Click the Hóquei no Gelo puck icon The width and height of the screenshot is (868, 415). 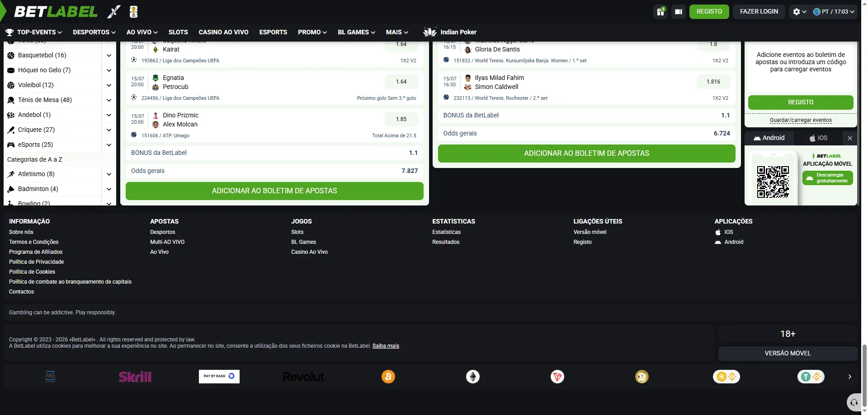click(x=11, y=70)
